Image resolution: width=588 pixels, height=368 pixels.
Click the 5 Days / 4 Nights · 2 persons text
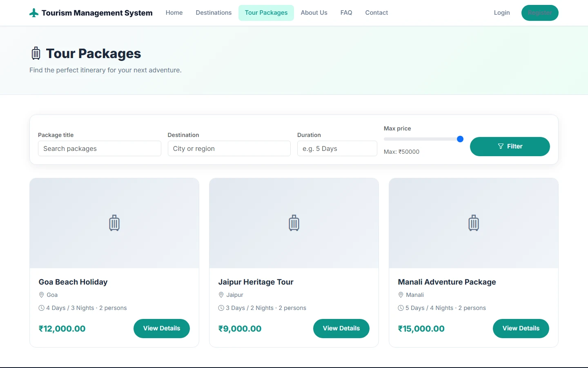tap(446, 308)
